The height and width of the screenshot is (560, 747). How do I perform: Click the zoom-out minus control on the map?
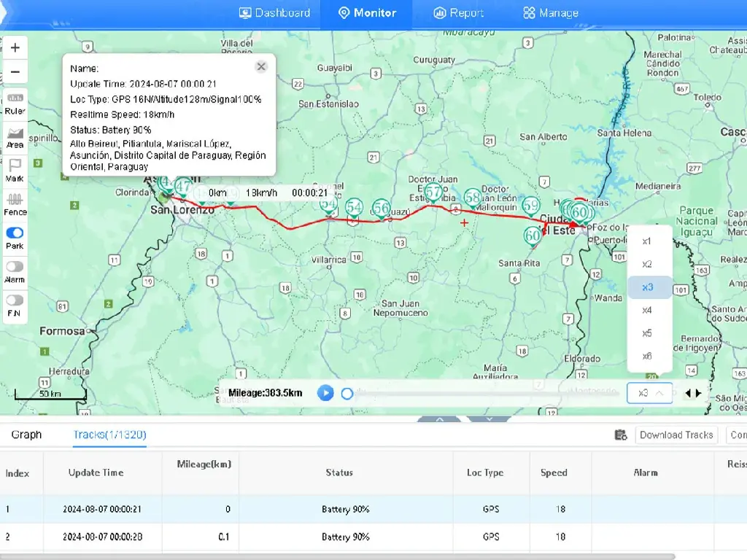pos(15,71)
